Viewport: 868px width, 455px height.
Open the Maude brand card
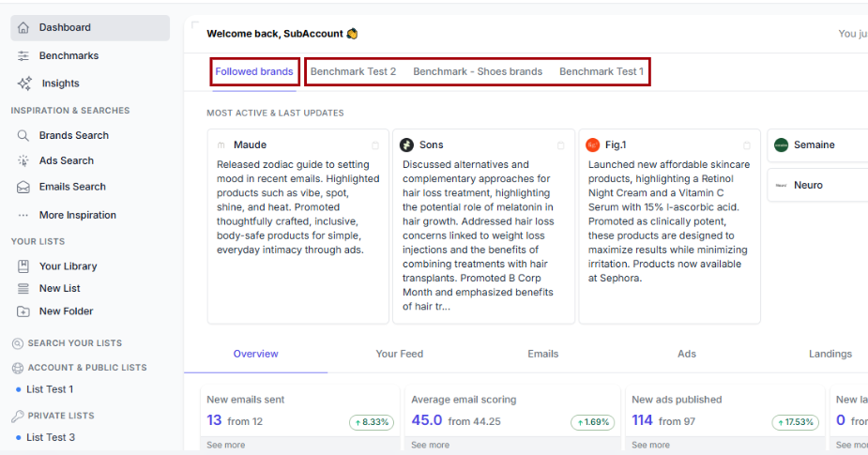point(298,226)
